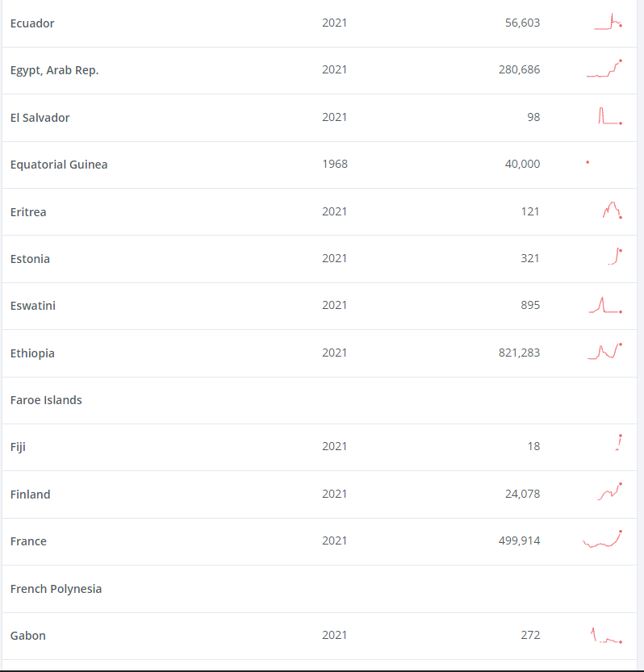
Task: View Ethiopia's trend sparkline
Action: pos(605,351)
